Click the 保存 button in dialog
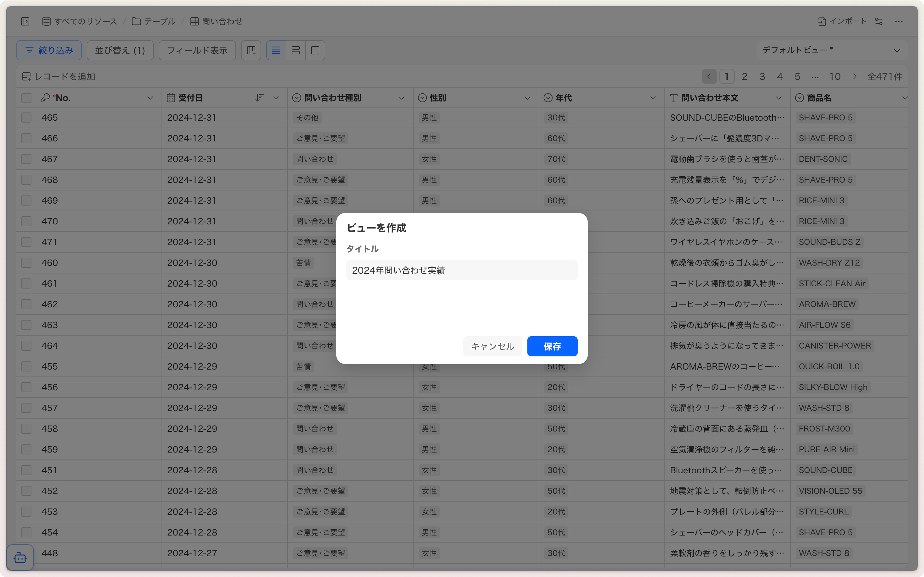This screenshot has width=924, height=577. tap(552, 346)
